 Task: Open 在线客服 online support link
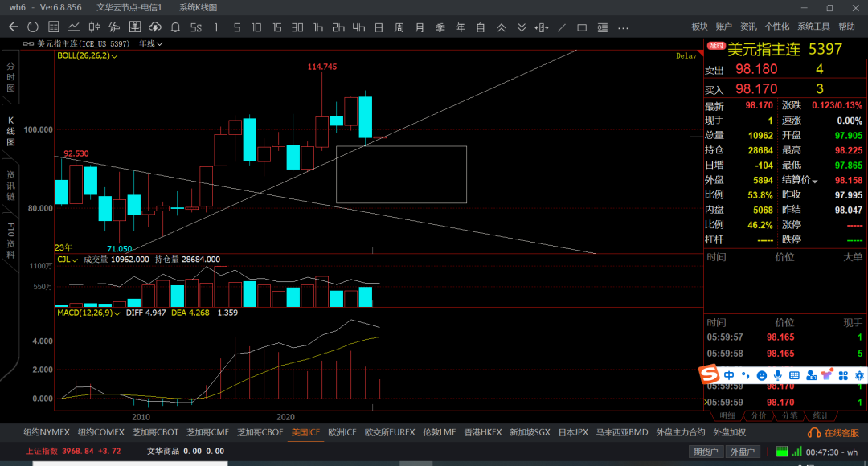pyautogui.click(x=833, y=433)
